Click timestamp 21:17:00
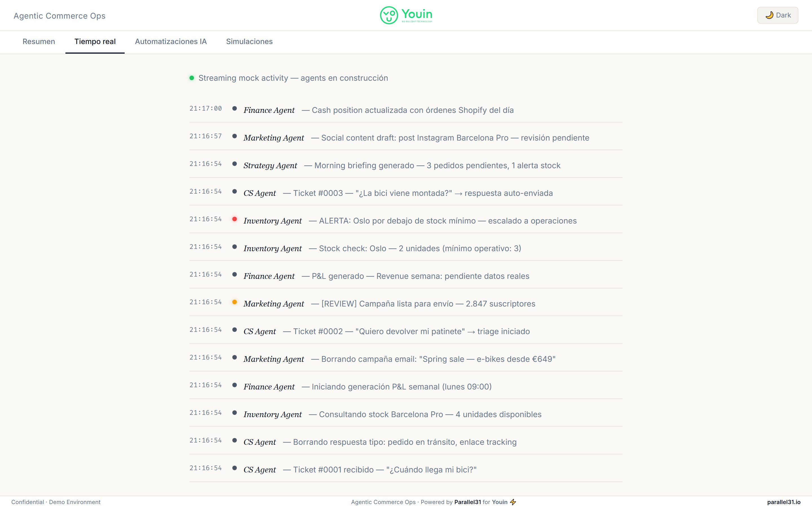The image size is (812, 508). pyautogui.click(x=206, y=109)
